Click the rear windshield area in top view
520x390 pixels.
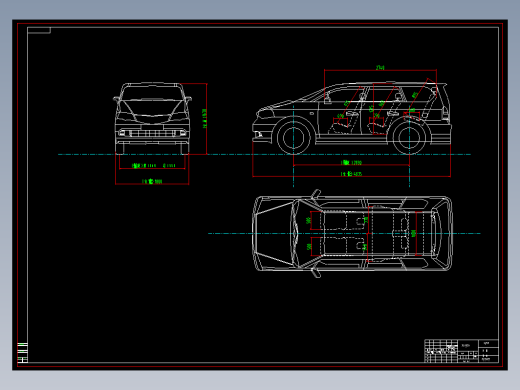436,233
